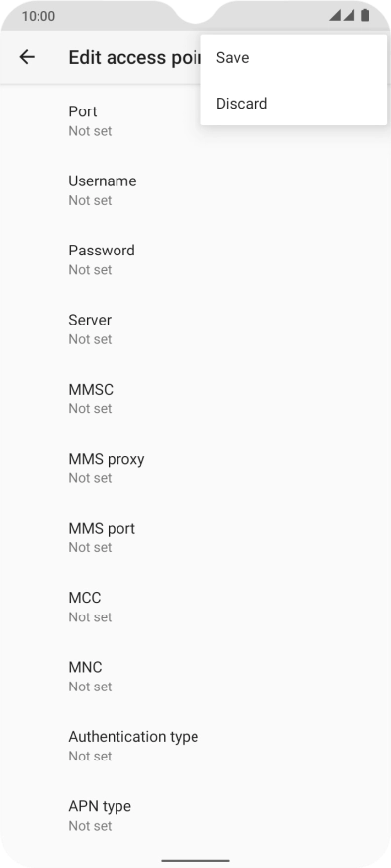Screen dimensions: 391x868
Task: Edit the APN type setting
Action: pos(195,815)
